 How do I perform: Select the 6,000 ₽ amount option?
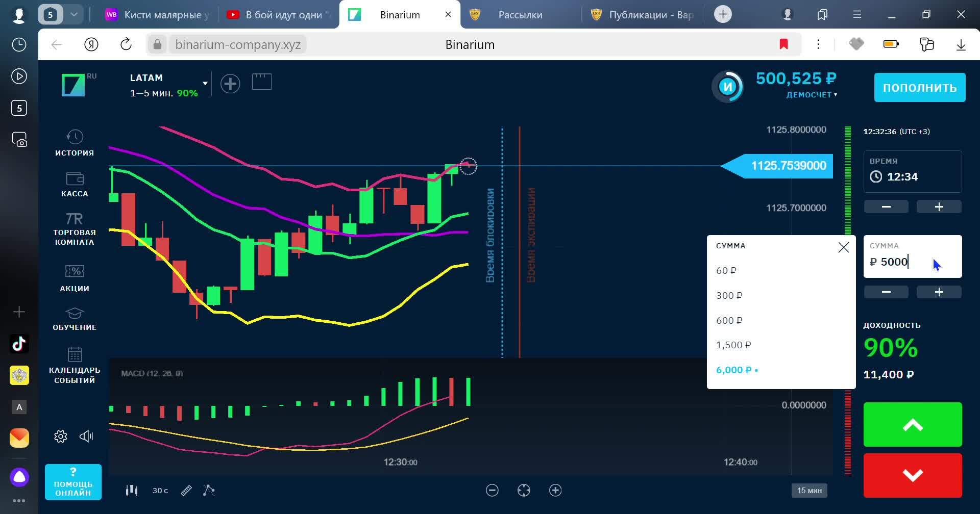733,370
